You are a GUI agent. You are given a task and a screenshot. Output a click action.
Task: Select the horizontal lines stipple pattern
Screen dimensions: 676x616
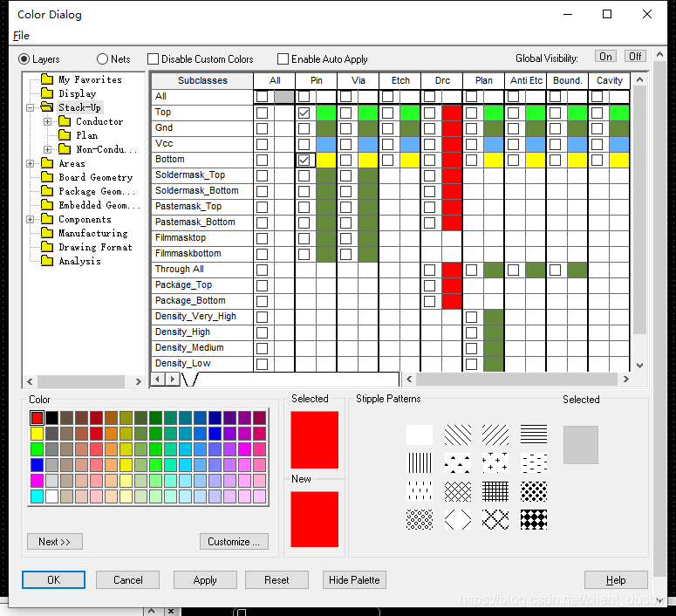534,435
